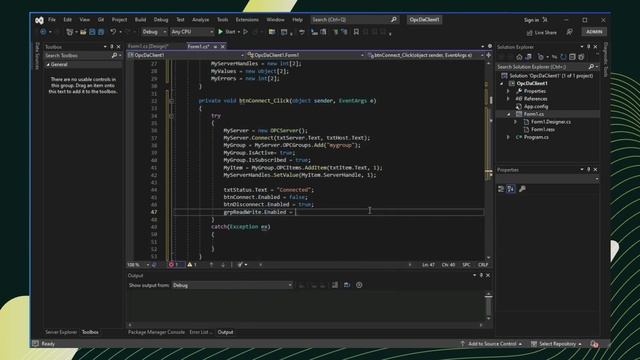This screenshot has width=640, height=360.
Task: Open the Analyze menu
Action: [x=200, y=20]
